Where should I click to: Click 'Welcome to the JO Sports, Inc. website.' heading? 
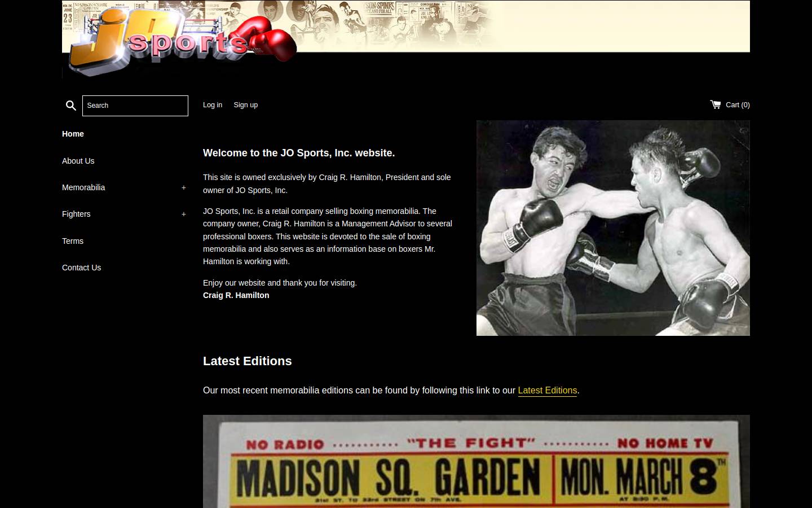[299, 153]
